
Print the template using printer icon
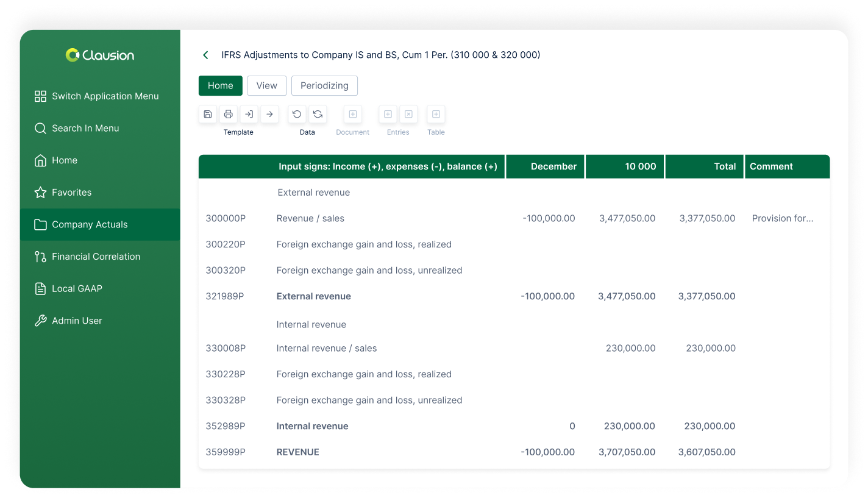[228, 114]
